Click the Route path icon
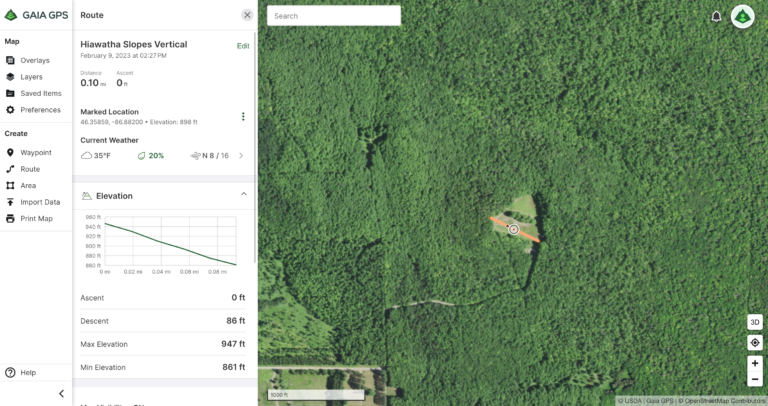This screenshot has height=406, width=768. click(10, 169)
